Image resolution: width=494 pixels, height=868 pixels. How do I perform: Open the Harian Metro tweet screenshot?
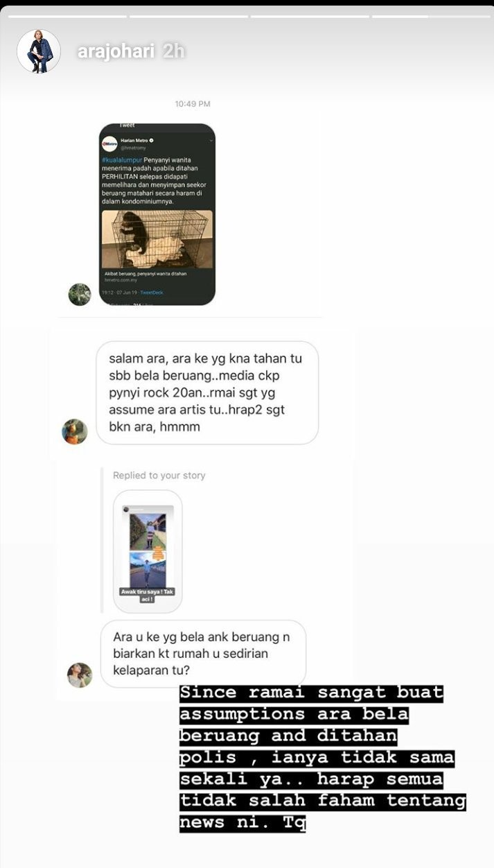(x=157, y=214)
